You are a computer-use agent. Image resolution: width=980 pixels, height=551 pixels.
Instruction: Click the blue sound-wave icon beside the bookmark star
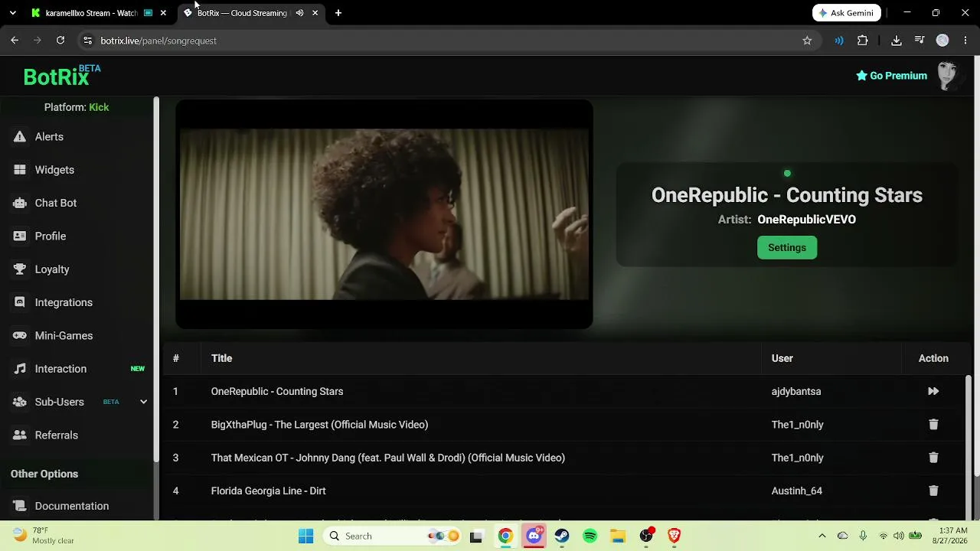(839, 41)
